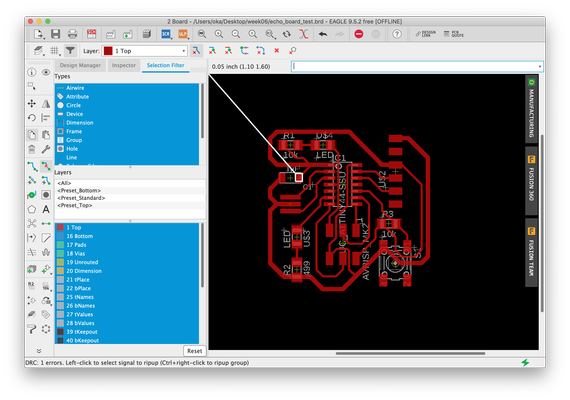Select the Rotate tool
Viewport: 570px width, 400px height.
pyautogui.click(x=32, y=118)
